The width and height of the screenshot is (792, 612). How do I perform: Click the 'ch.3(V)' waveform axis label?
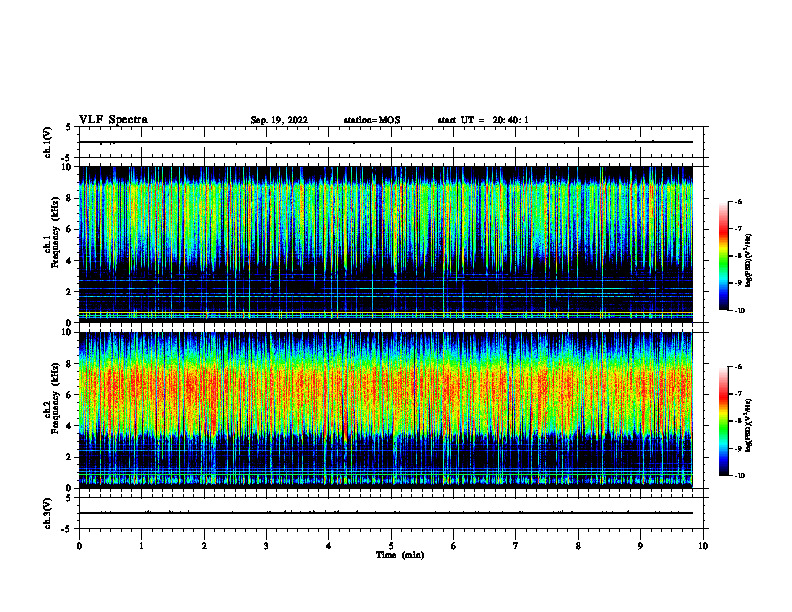click(x=47, y=513)
